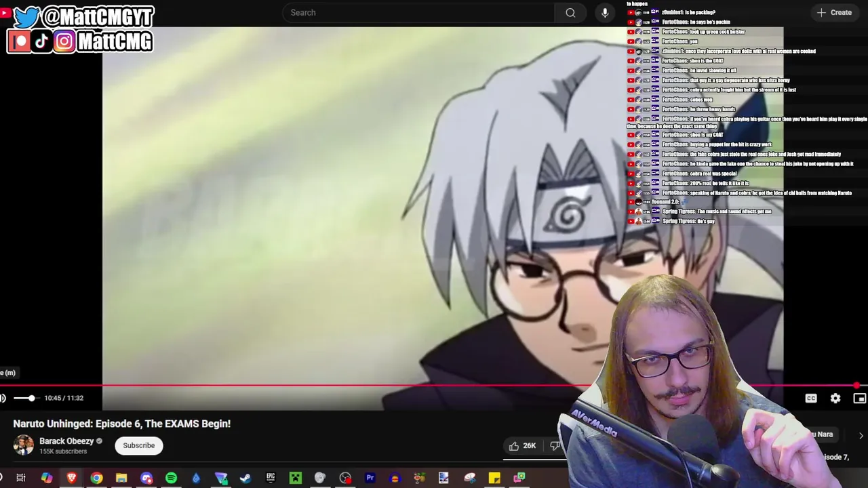Open Barack Obeezy channel avatar
868x488 pixels.
(x=23, y=445)
